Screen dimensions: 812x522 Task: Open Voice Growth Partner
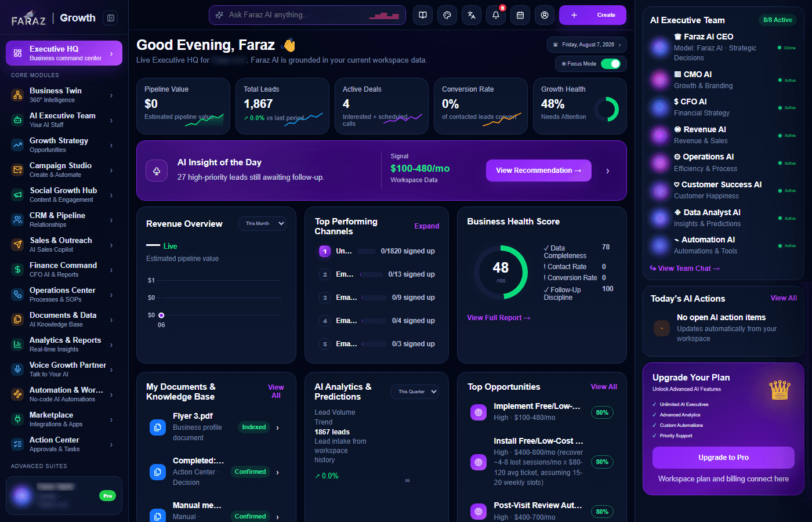[64, 369]
